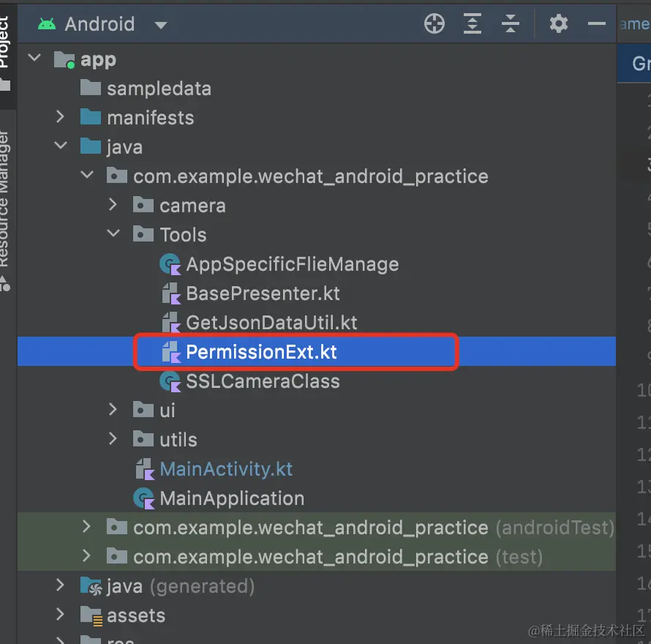The image size is (651, 644).
Task: Select BasePresenter.kt in the tree
Action: (x=263, y=293)
